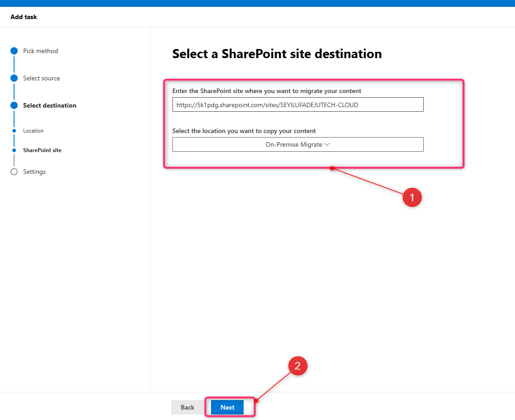Click the Location sub-step dot
515x420 pixels.
coord(14,131)
